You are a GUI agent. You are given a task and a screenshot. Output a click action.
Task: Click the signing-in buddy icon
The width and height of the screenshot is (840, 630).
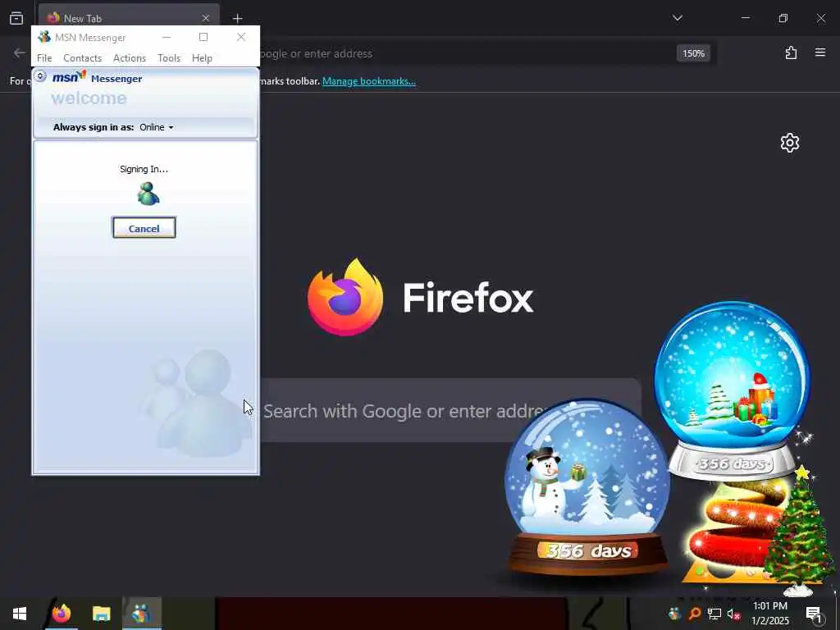(148, 194)
